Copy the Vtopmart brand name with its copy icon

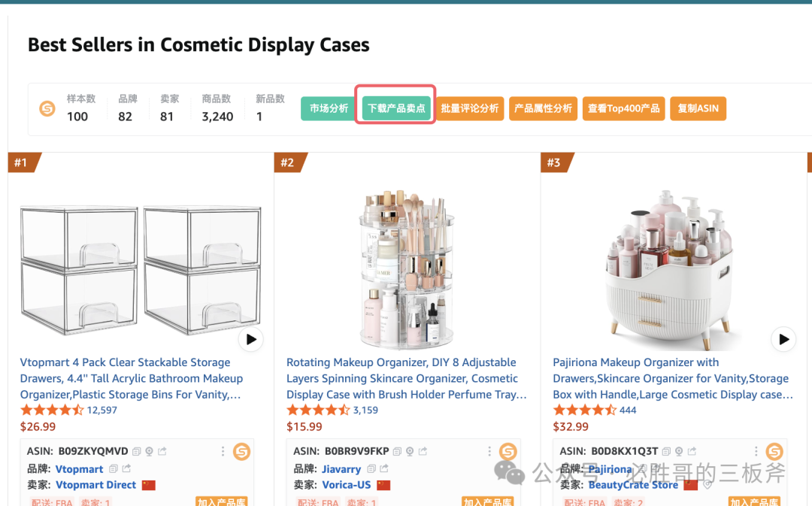(x=114, y=469)
